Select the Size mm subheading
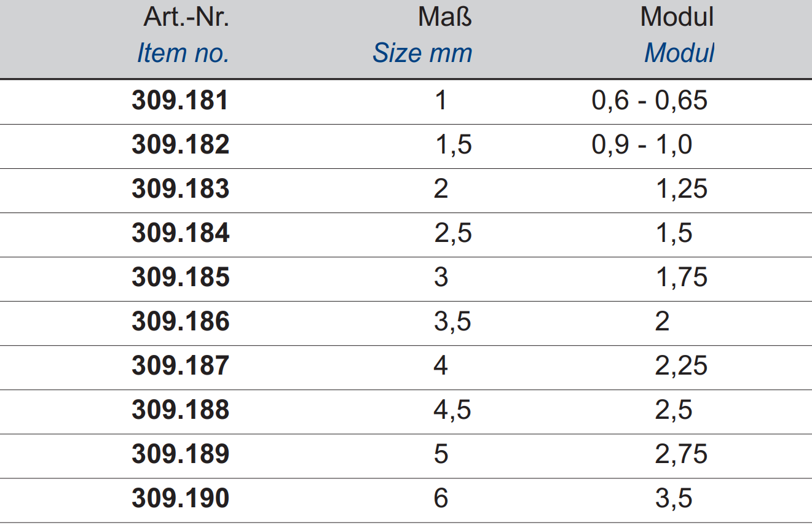 pyautogui.click(x=422, y=53)
